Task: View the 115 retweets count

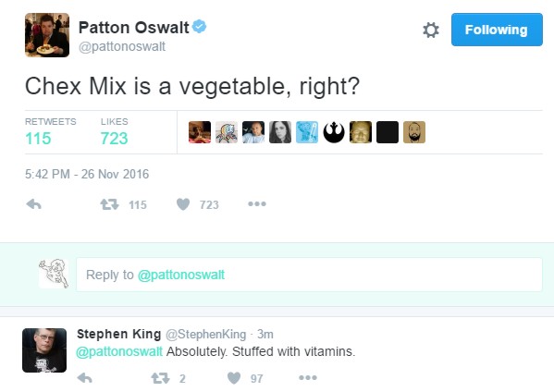Action: coord(38,138)
